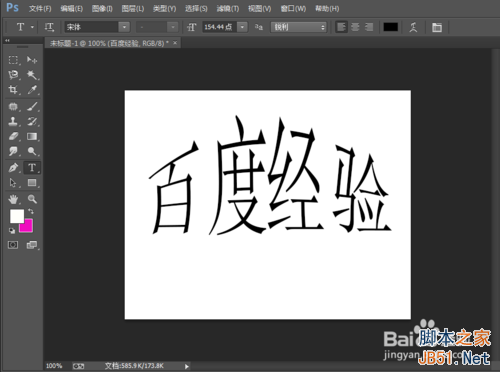Image resolution: width=500 pixels, height=372 pixels.
Task: Select the Eyedropper tool
Action: tap(32, 89)
